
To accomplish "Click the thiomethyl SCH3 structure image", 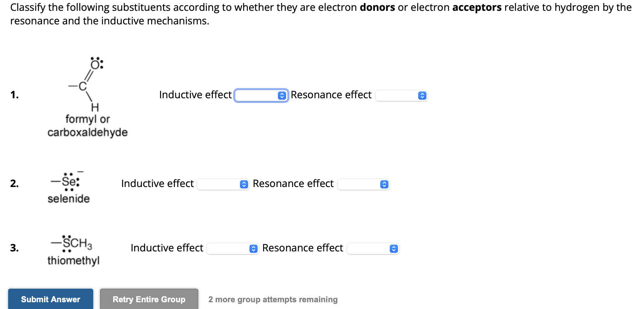I will point(72,243).
